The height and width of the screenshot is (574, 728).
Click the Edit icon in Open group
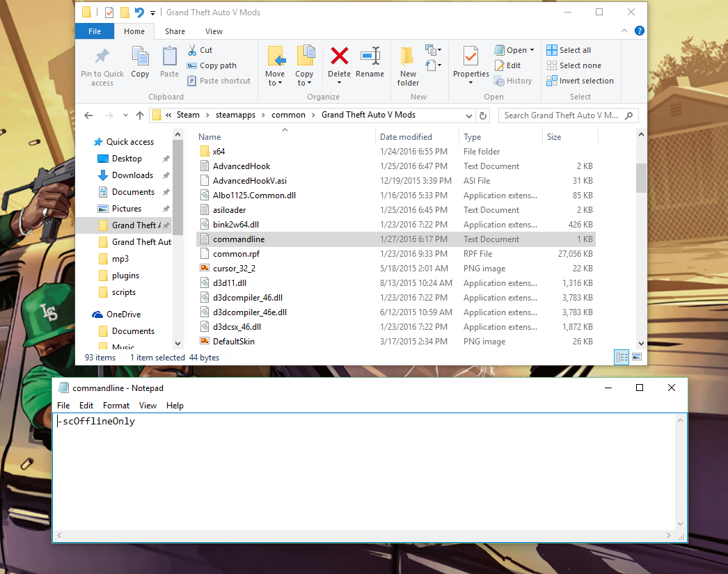tap(499, 65)
